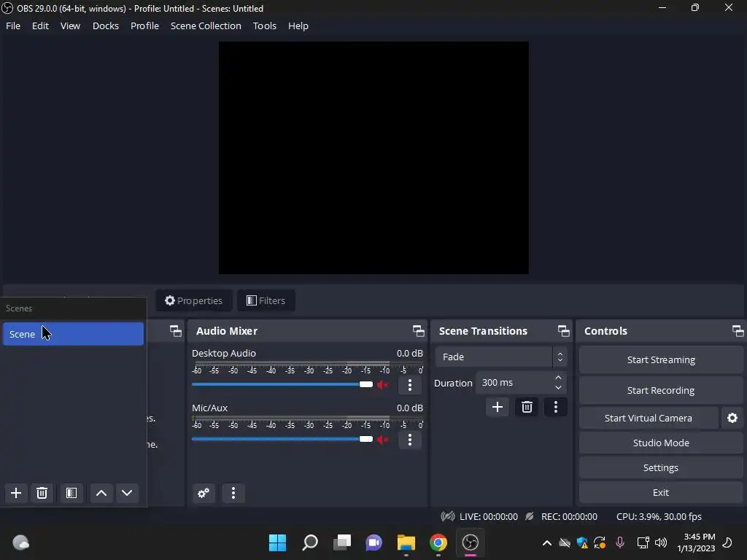Image resolution: width=747 pixels, height=560 pixels.
Task: Undock the Audio Mixer panel
Action: pos(418,331)
